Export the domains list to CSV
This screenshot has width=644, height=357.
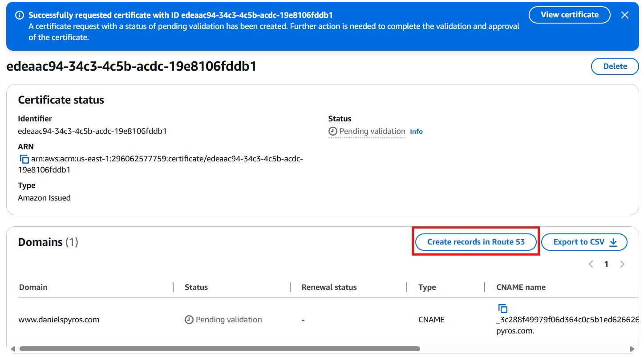click(x=584, y=242)
